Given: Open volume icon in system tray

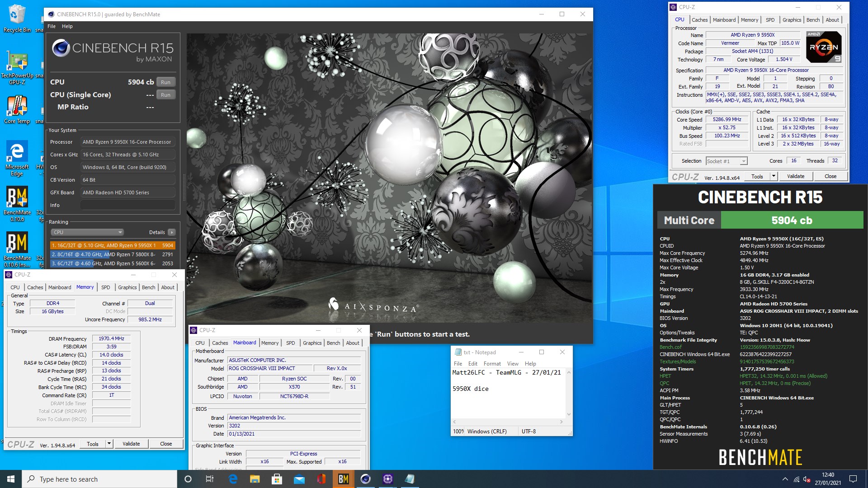Looking at the screenshot, I should click(x=807, y=479).
